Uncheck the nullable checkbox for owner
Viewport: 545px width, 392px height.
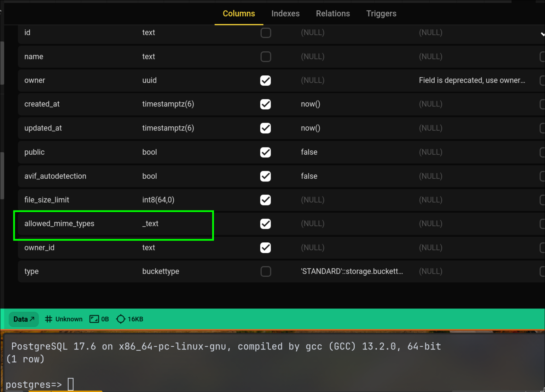click(266, 80)
